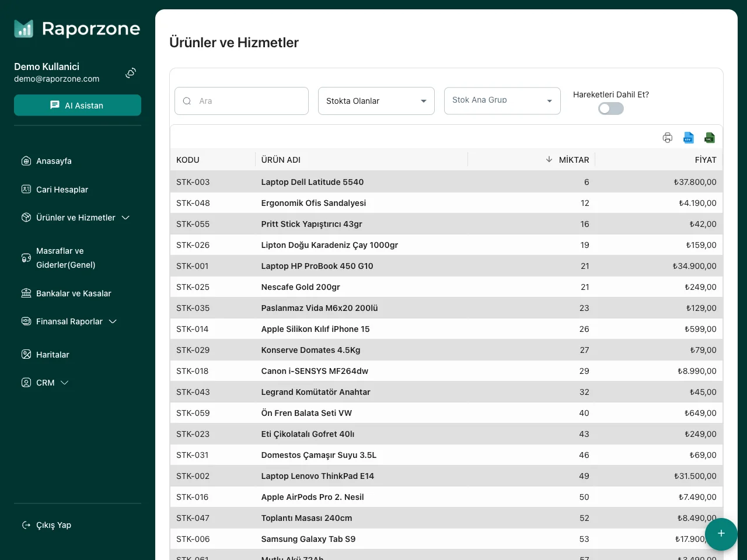The width and height of the screenshot is (747, 560).
Task: Export the table with the CSV icon
Action: (x=689, y=138)
